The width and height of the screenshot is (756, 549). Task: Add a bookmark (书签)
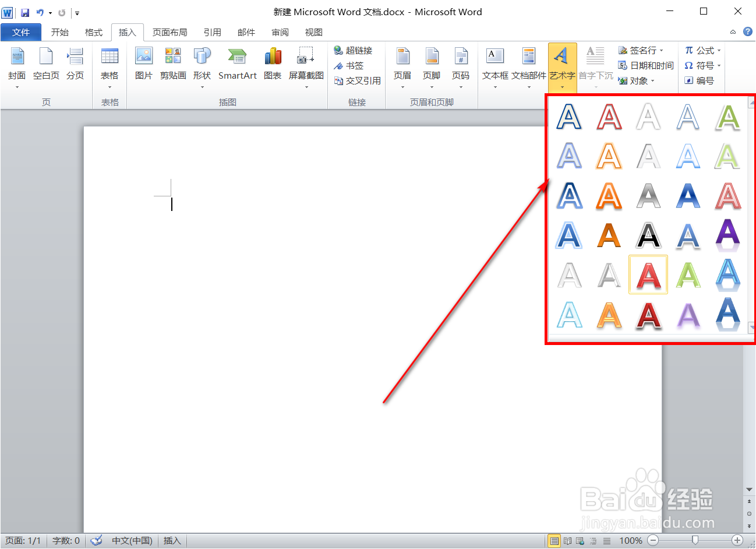(349, 66)
